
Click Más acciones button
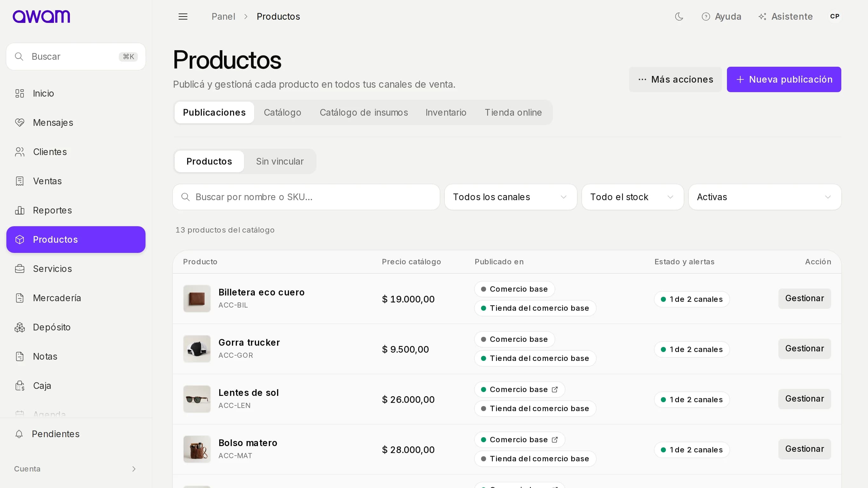(x=675, y=79)
